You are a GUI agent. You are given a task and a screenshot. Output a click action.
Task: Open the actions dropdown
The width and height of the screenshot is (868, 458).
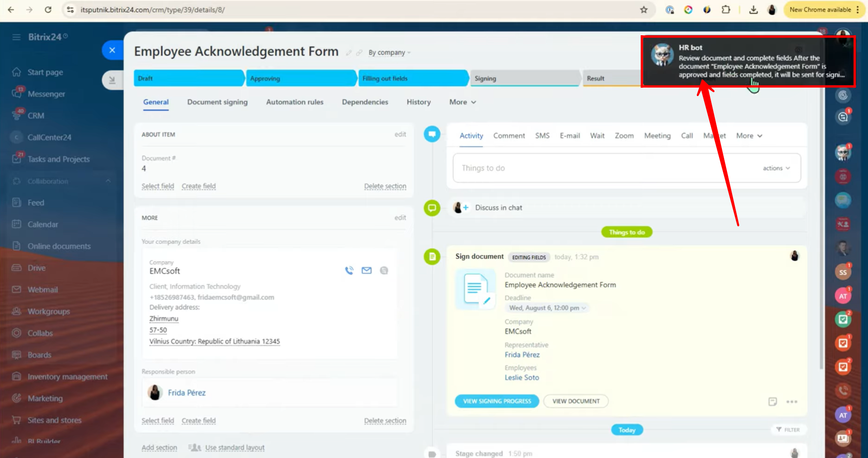point(776,168)
